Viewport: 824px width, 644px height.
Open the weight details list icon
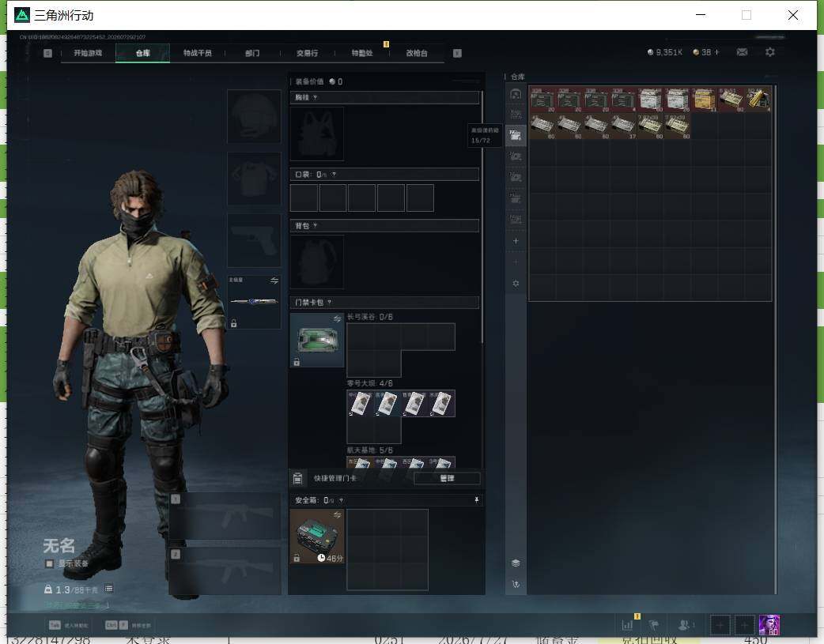(108, 589)
